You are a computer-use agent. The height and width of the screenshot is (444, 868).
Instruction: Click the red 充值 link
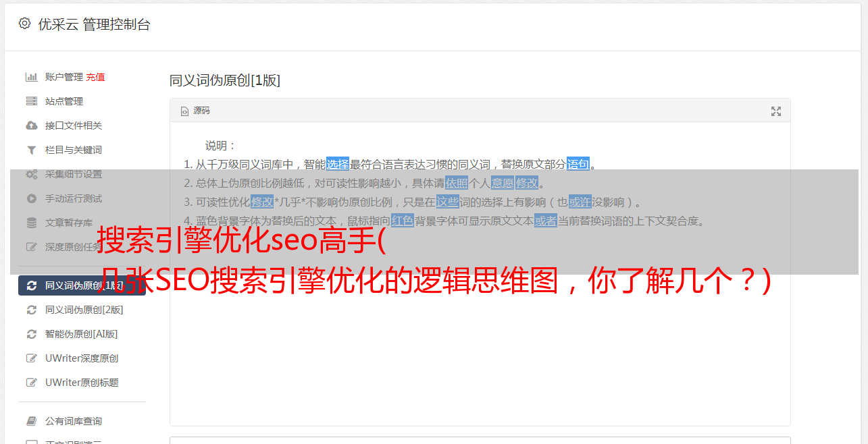click(x=95, y=77)
